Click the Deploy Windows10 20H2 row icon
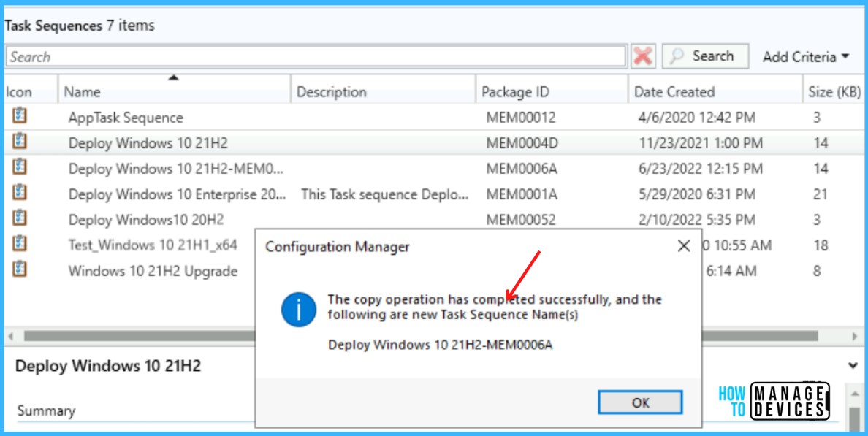 (x=20, y=218)
